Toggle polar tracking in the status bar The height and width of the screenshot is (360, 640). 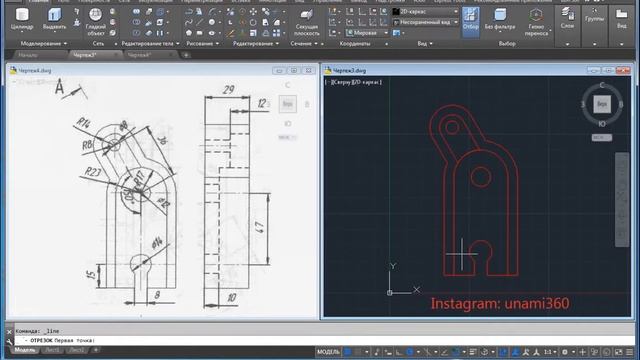[409, 352]
